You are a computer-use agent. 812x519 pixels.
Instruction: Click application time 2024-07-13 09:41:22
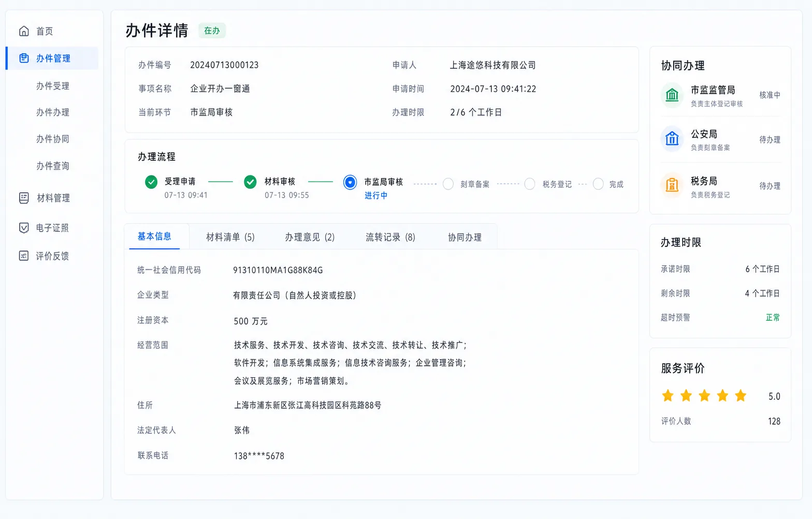point(493,89)
